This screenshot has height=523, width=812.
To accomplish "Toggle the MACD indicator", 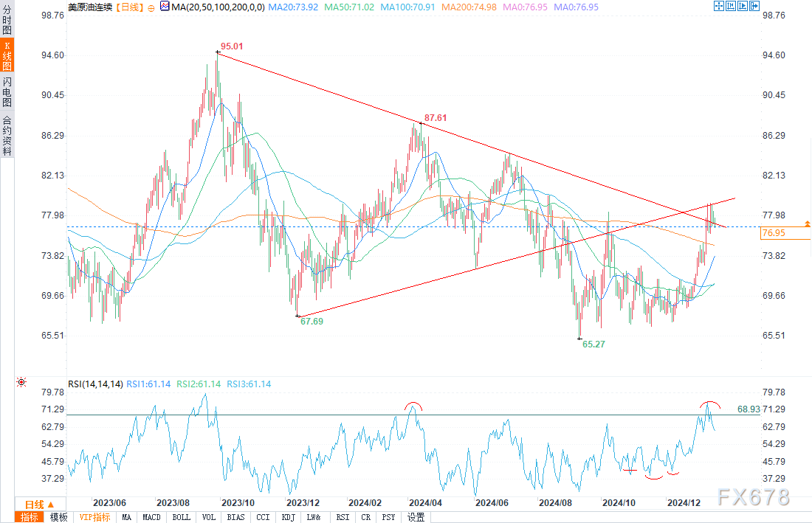I will click(x=152, y=517).
